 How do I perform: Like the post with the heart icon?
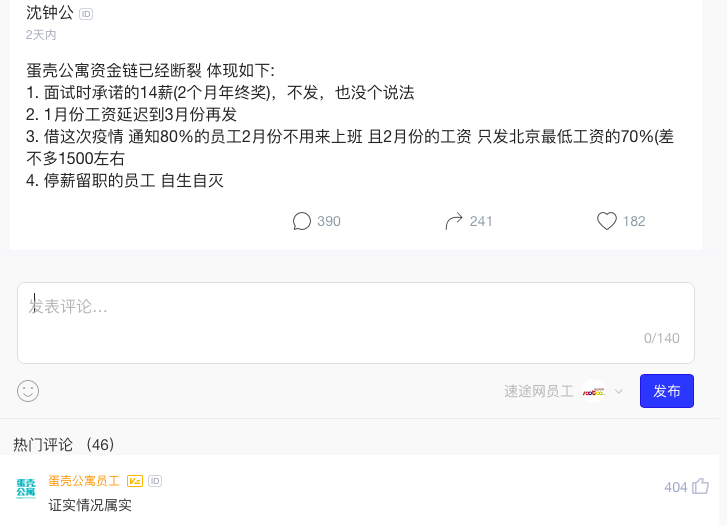[606, 221]
